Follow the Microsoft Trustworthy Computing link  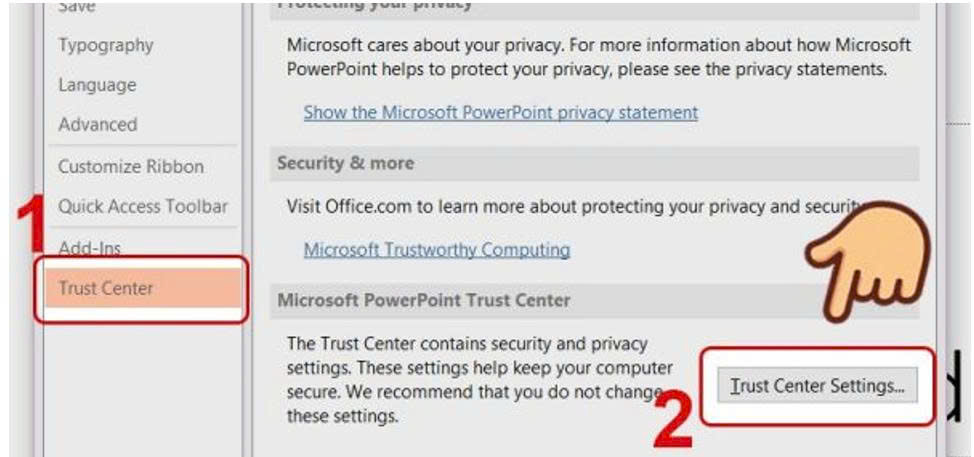pos(436,249)
